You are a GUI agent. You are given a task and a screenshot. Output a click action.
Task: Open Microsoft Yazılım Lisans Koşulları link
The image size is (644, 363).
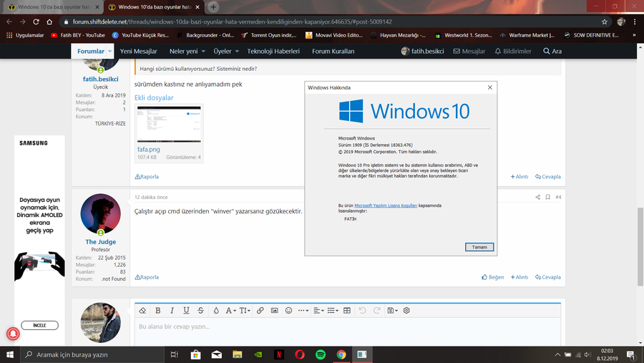[386, 205]
